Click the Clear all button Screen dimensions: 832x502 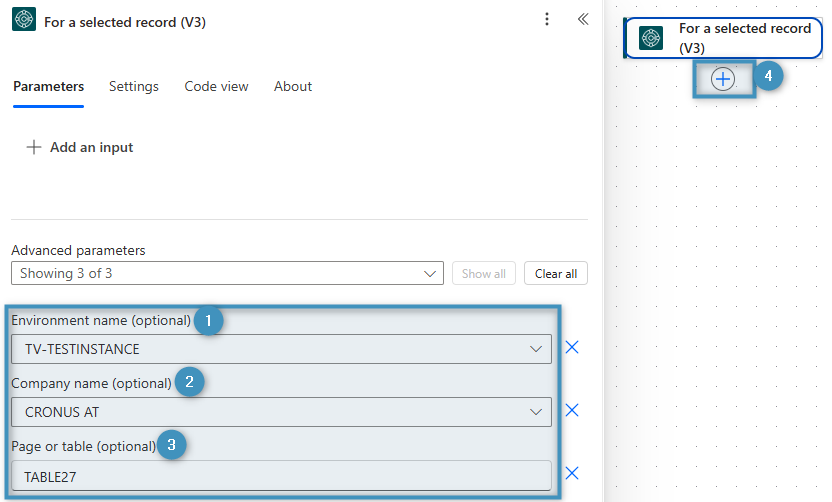(556, 273)
